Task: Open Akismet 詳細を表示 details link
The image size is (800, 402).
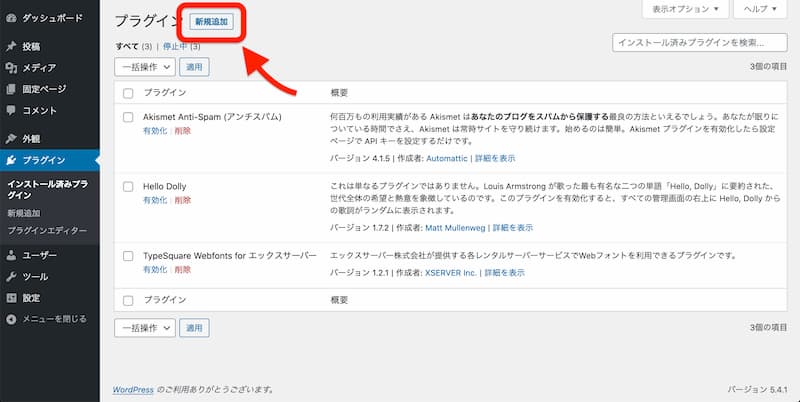Action: tap(495, 159)
